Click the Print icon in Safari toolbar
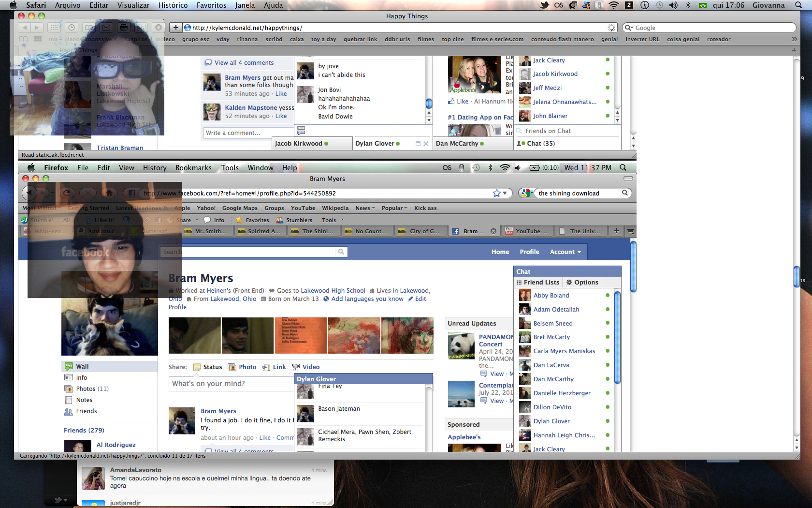Image resolution: width=812 pixels, height=508 pixels. point(124,28)
